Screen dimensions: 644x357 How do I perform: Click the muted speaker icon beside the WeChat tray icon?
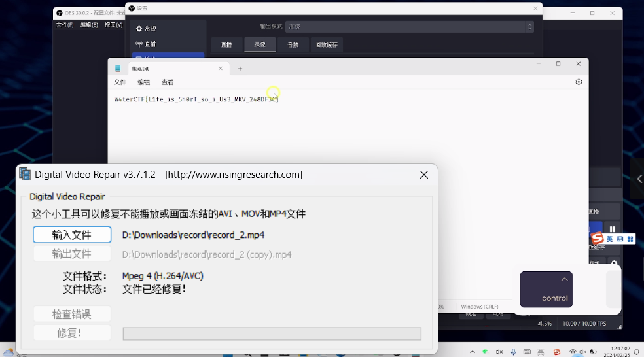point(499,352)
